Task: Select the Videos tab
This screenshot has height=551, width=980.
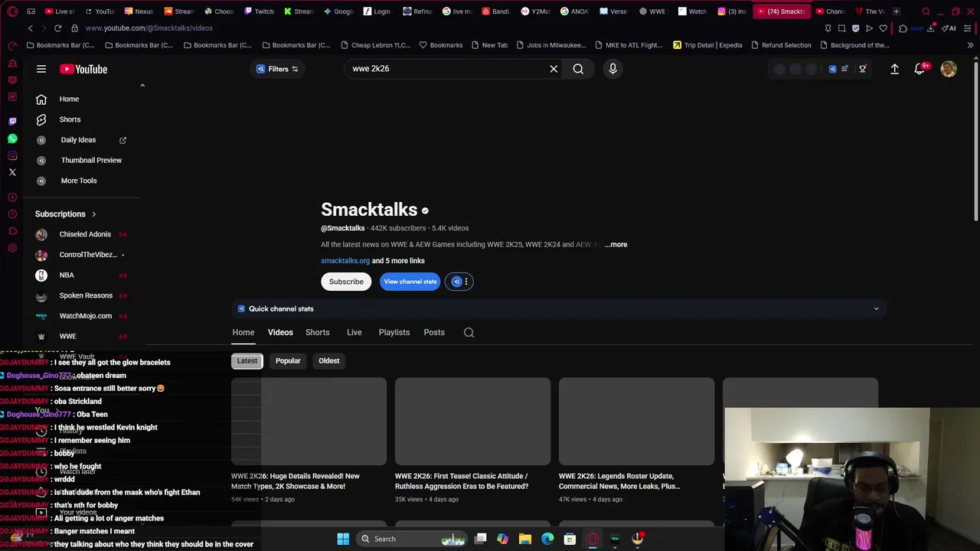Action: click(280, 333)
